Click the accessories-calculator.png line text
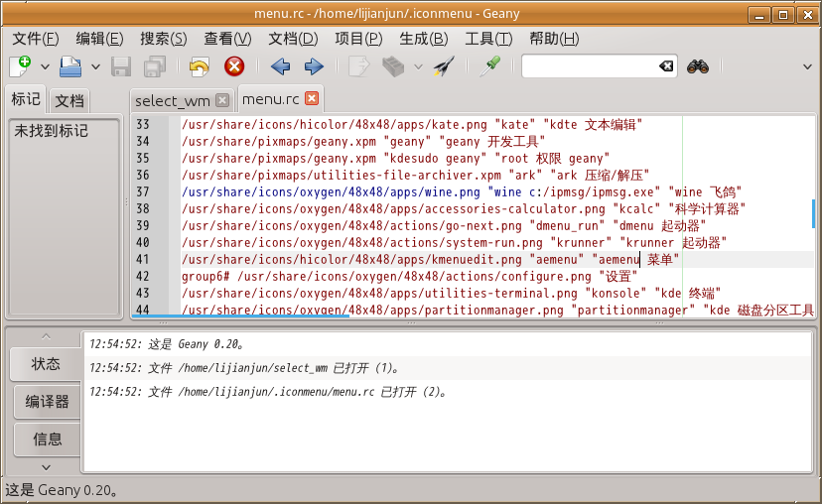 [x=464, y=208]
